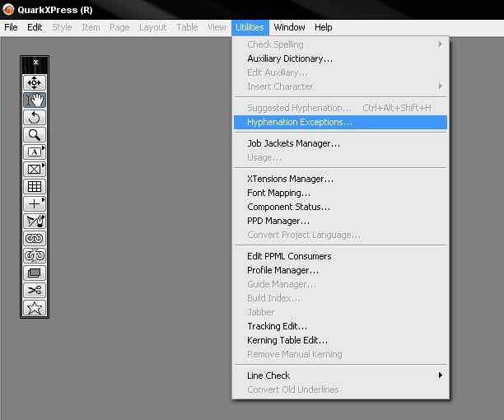Image resolution: width=504 pixels, height=420 pixels.
Task: Close the open Utilities menu
Action: (250, 27)
